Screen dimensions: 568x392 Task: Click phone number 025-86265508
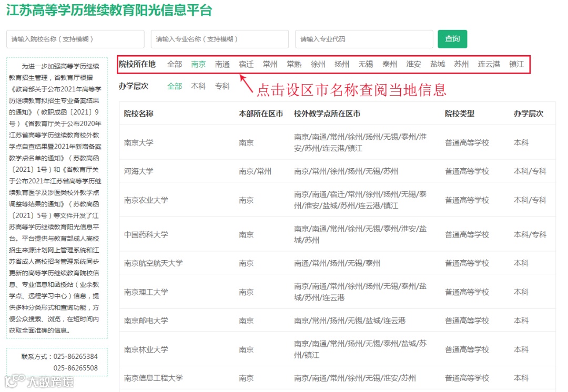click(x=76, y=368)
